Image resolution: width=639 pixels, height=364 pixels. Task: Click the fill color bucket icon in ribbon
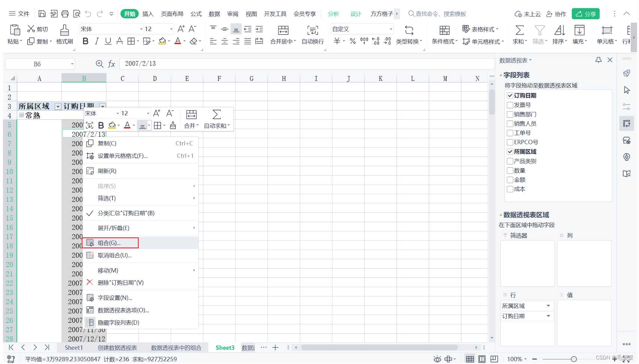[x=162, y=41]
